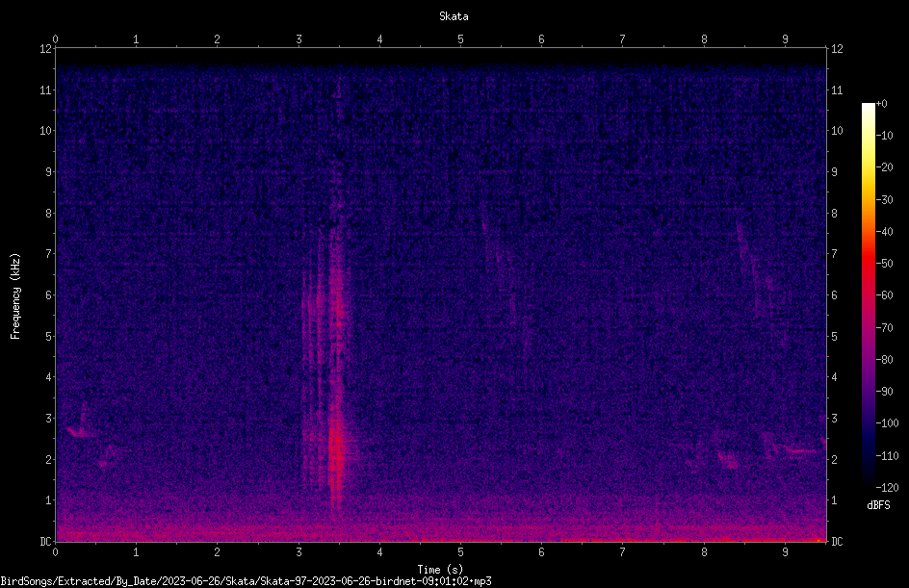Click the "10" tick on the left frequency axis
Viewport: 909px width, 588px height.
coord(45,131)
